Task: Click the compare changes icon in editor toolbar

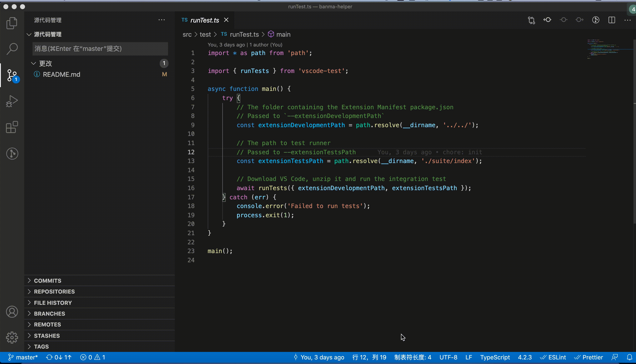Action: coord(531,20)
